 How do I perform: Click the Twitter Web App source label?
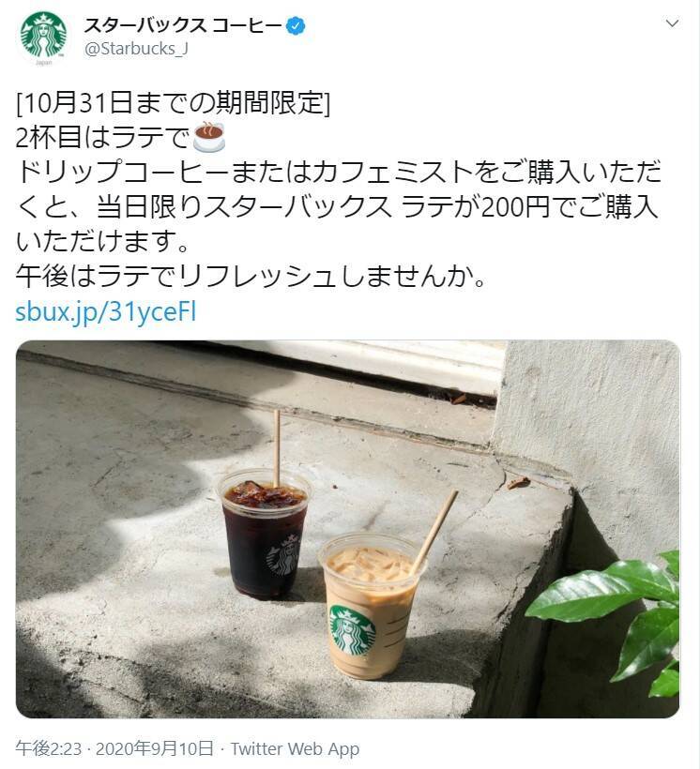click(295, 749)
